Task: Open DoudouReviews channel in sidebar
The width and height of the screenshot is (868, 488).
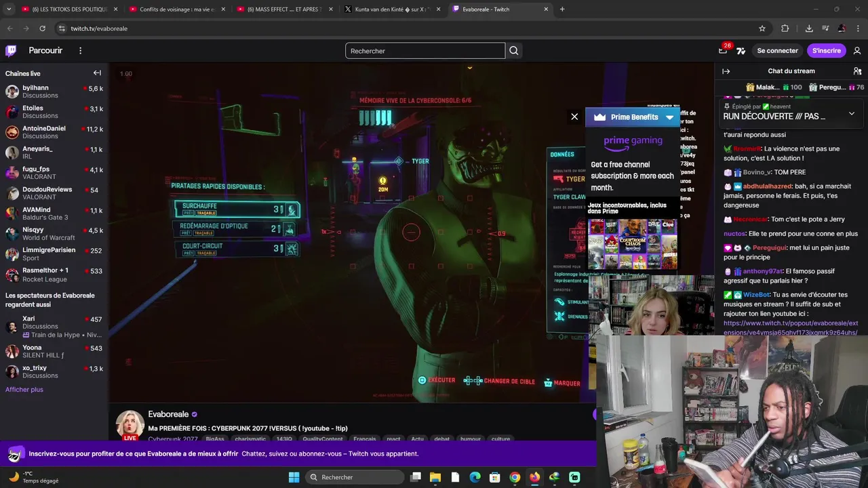Action: 54,193
